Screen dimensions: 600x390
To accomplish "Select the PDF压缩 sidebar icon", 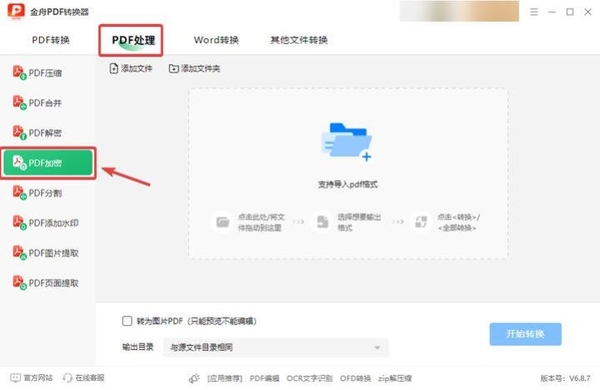I will (19, 72).
